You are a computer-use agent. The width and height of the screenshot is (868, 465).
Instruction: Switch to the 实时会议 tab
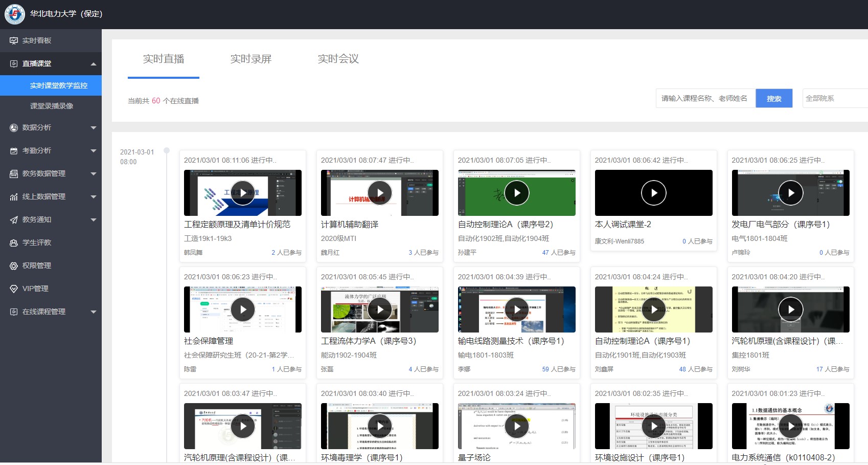tap(338, 59)
